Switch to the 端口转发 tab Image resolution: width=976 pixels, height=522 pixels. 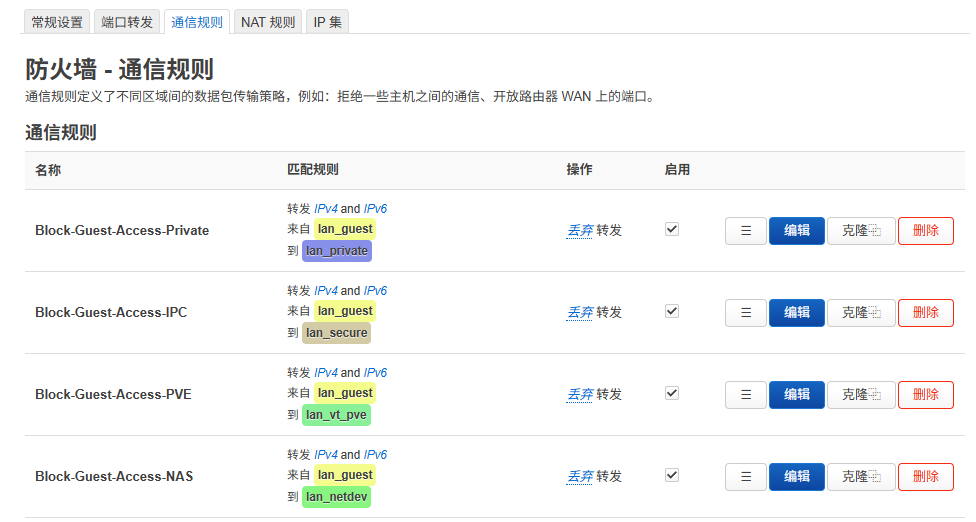pos(127,22)
